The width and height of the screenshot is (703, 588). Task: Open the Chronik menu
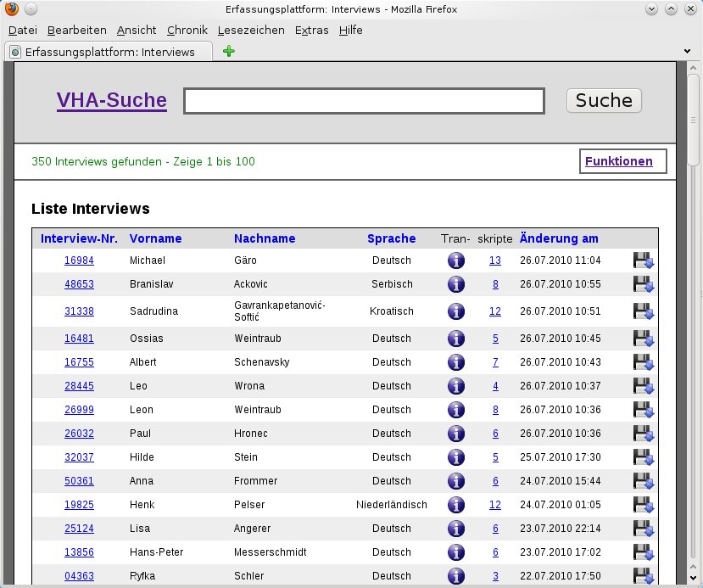(x=187, y=30)
